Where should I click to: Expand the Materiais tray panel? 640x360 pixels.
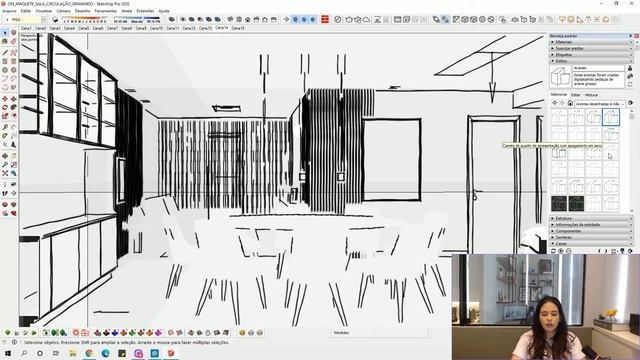[x=591, y=42]
